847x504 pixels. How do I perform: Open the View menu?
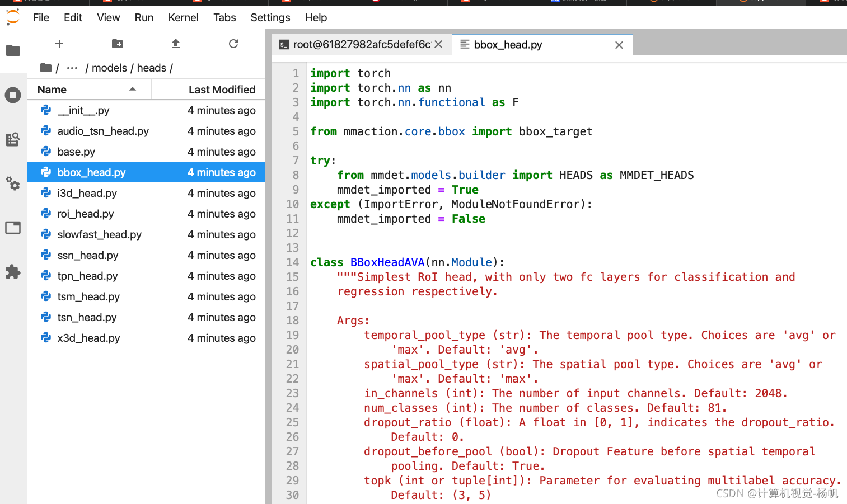(x=108, y=17)
